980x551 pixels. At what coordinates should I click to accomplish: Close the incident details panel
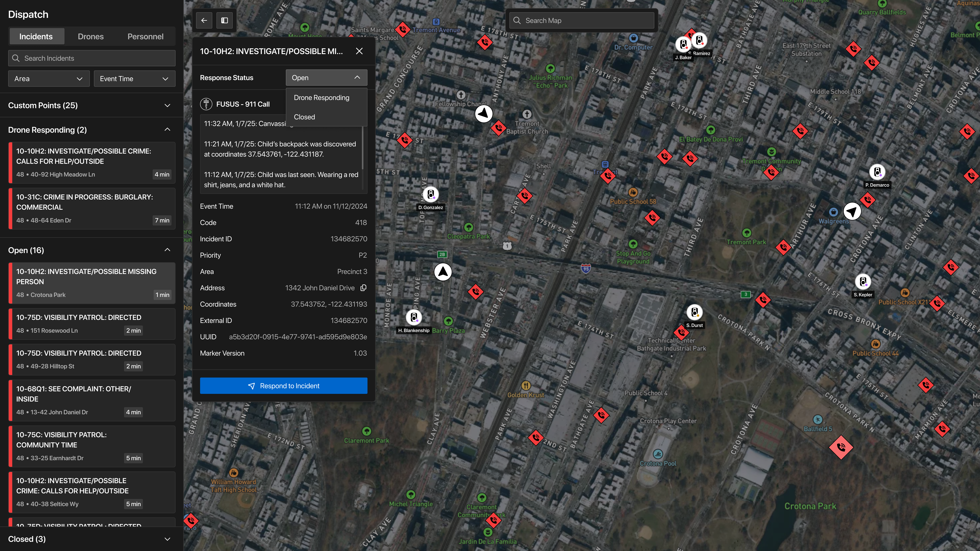359,51
